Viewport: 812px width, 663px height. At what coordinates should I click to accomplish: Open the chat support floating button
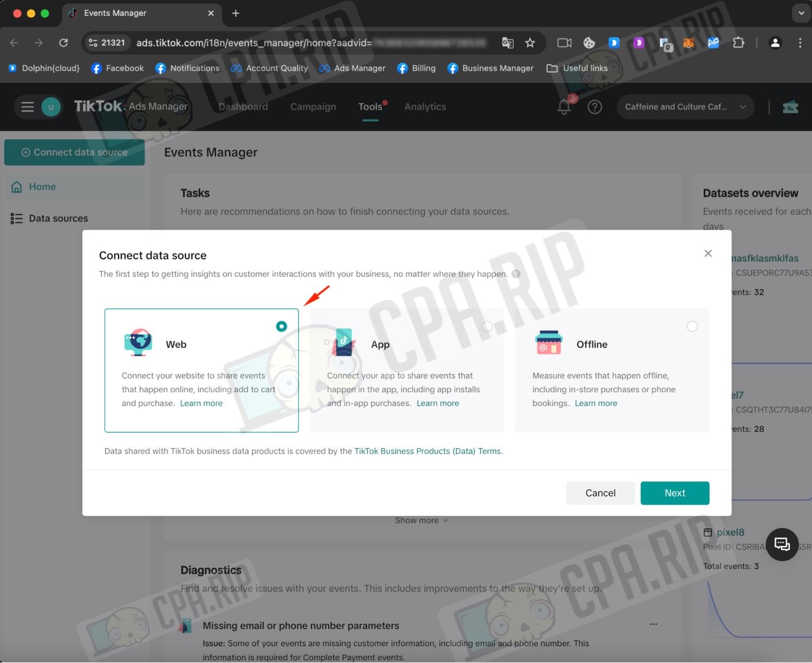[782, 544]
